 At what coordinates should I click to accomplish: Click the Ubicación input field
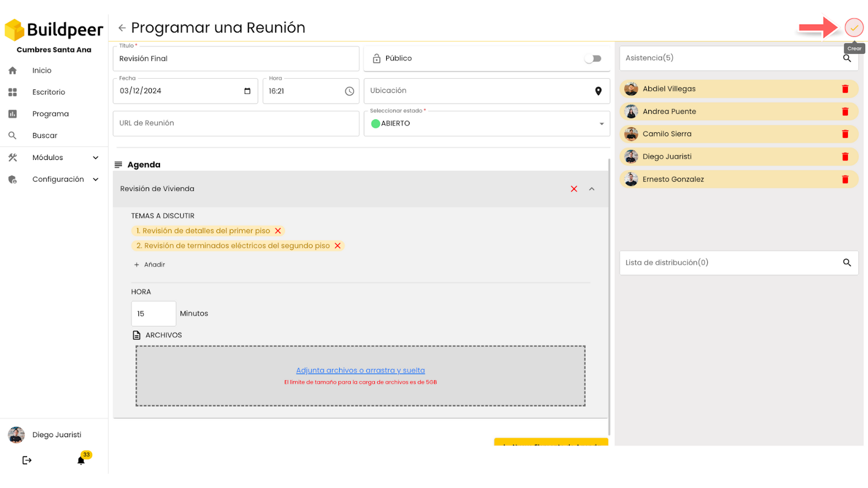(x=487, y=91)
